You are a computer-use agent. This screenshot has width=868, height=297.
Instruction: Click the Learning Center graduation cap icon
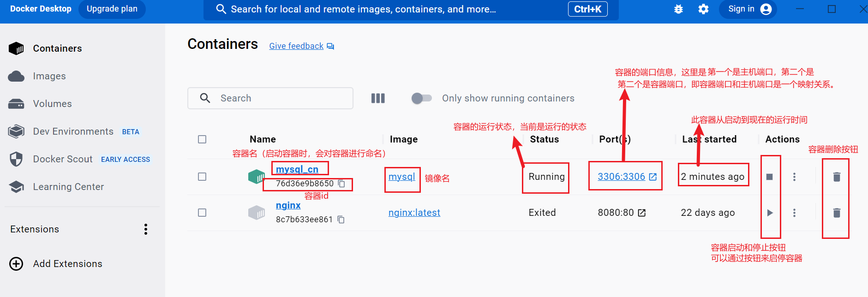pyautogui.click(x=16, y=187)
